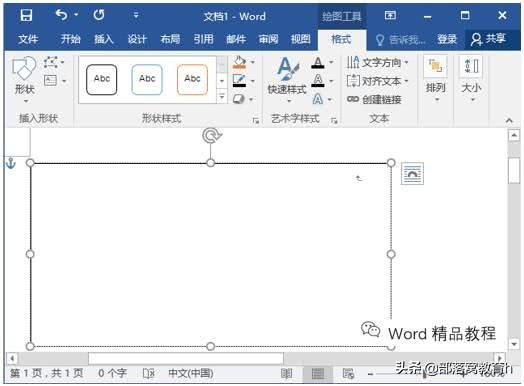Viewport: 524px width, 386px height.
Task: Click the Edit Shape icon
Action: [x=51, y=62]
